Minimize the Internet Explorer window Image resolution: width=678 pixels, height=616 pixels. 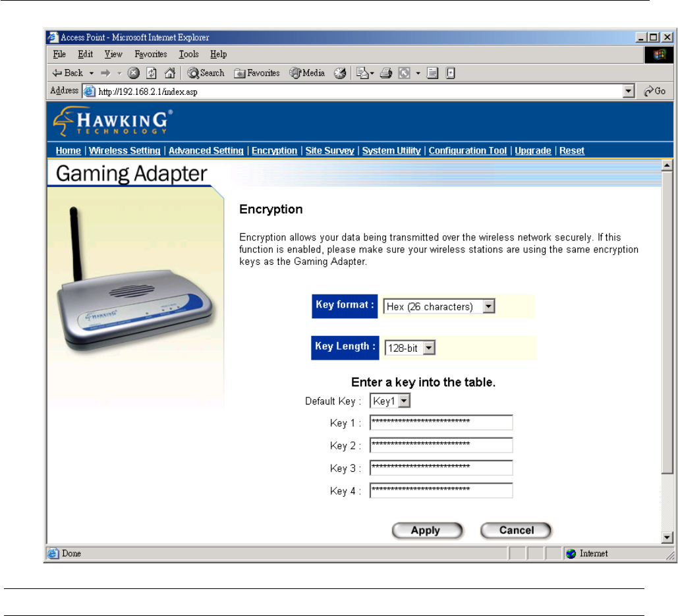641,38
